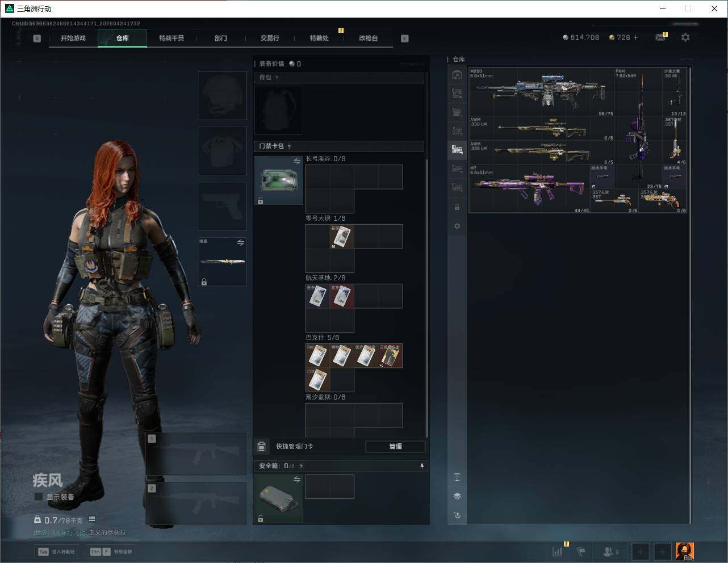
Task: Open warehouse sidebar gear settings
Action: [457, 226]
